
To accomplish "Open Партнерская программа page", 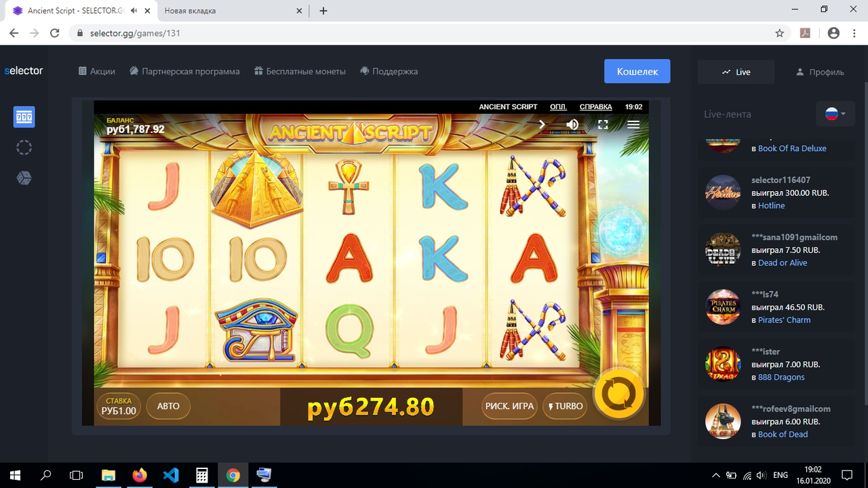I will click(184, 71).
